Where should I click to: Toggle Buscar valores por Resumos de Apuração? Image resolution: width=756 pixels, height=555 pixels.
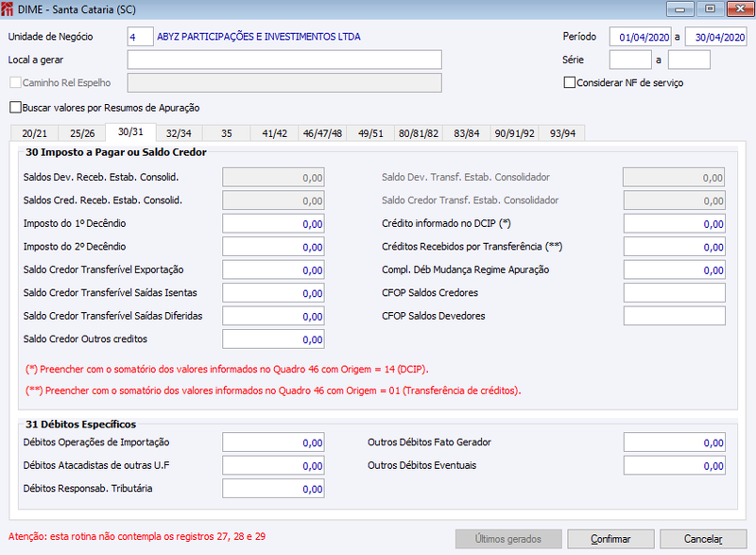pyautogui.click(x=15, y=107)
